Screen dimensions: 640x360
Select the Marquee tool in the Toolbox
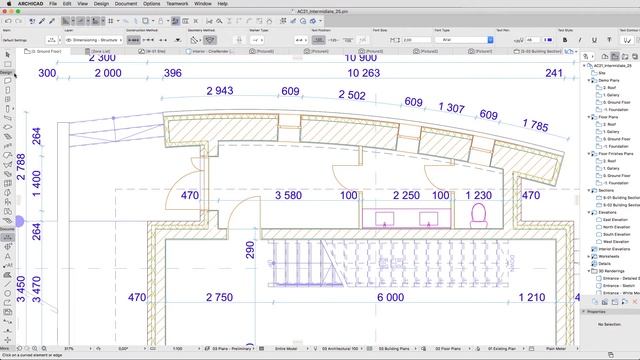[7, 64]
